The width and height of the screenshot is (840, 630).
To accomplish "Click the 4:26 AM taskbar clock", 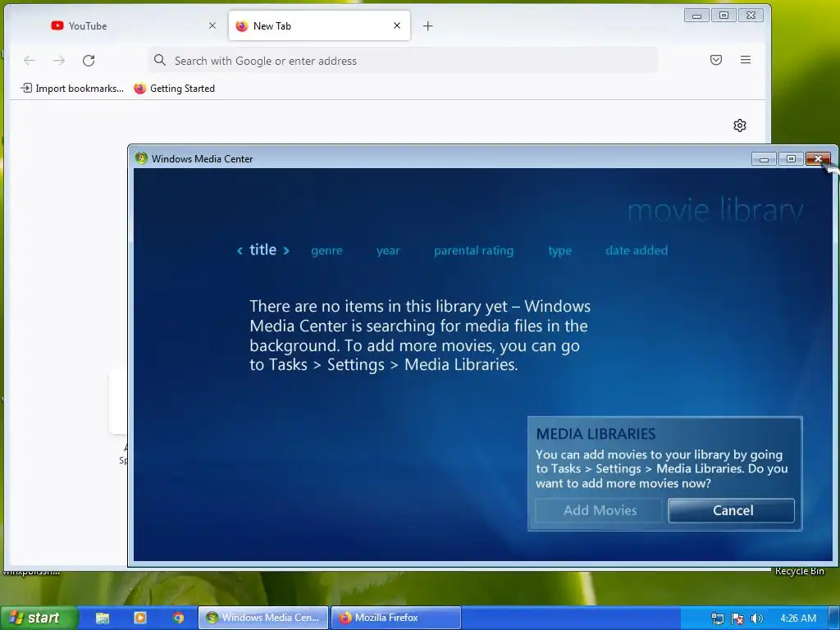I will [798, 619].
